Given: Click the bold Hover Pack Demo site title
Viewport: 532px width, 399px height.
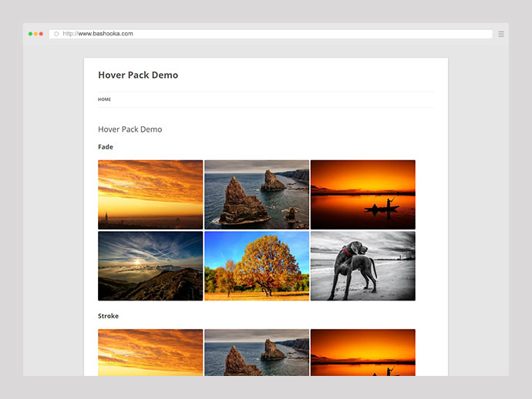Looking at the screenshot, I should (138, 75).
